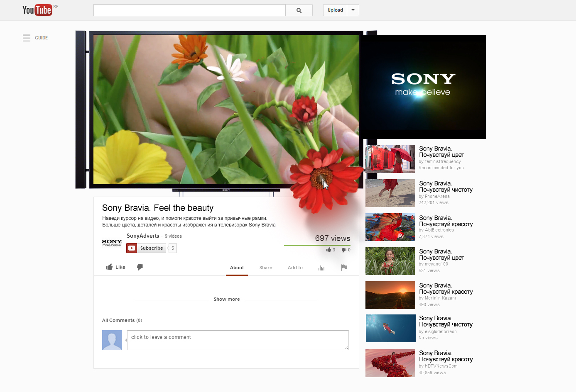Screen dimensions: 576x392
Task: Open the Upload dropdown arrow
Action: 353,10
